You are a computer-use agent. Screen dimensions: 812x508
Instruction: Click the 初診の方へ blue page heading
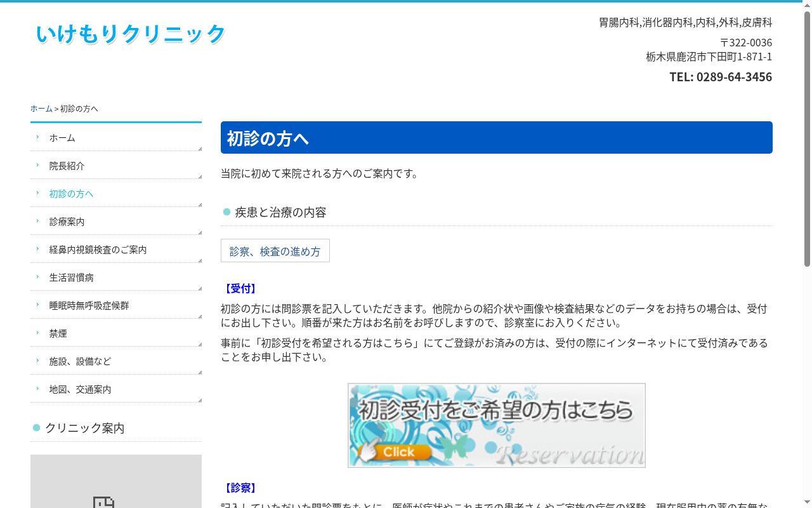click(497, 138)
